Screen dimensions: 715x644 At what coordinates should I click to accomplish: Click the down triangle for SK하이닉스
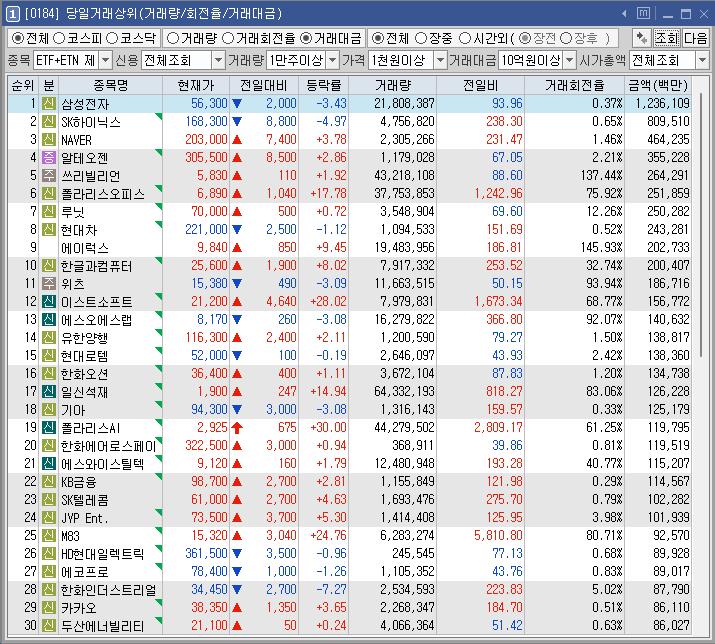tap(237, 122)
